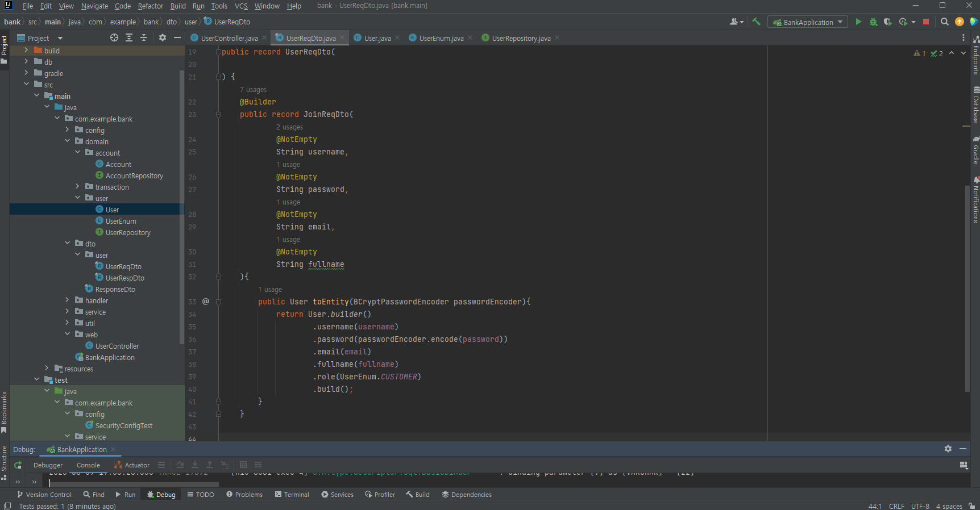Open the Services tool window
Screen dimensions: 980x510
click(338, 495)
